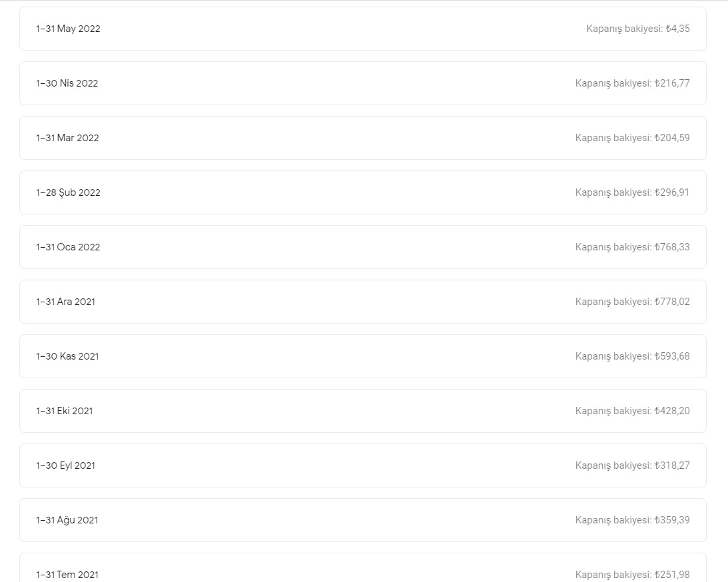Select the Kapanış bakiyesi ₺296,91 label
Screen dimensions: 728x582
click(x=632, y=192)
